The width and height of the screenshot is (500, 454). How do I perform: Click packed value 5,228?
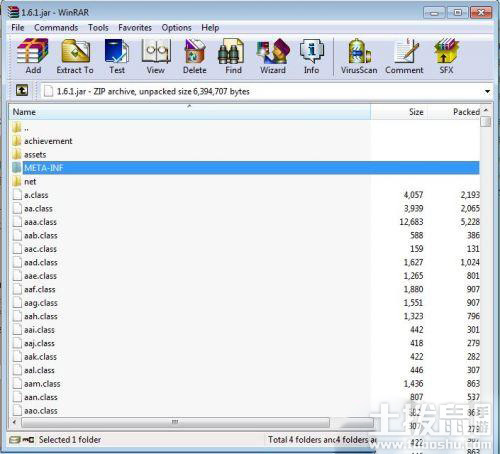(470, 222)
